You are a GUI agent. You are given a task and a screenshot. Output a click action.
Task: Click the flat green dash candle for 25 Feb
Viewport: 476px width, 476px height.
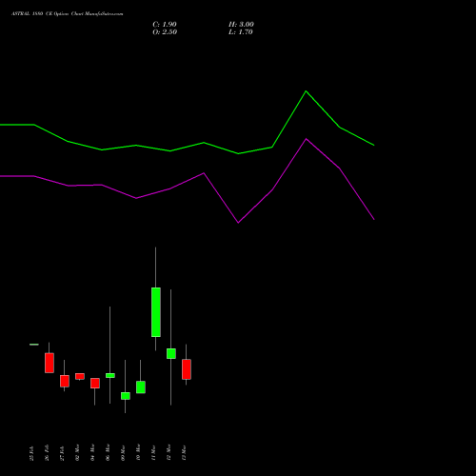[34, 345]
